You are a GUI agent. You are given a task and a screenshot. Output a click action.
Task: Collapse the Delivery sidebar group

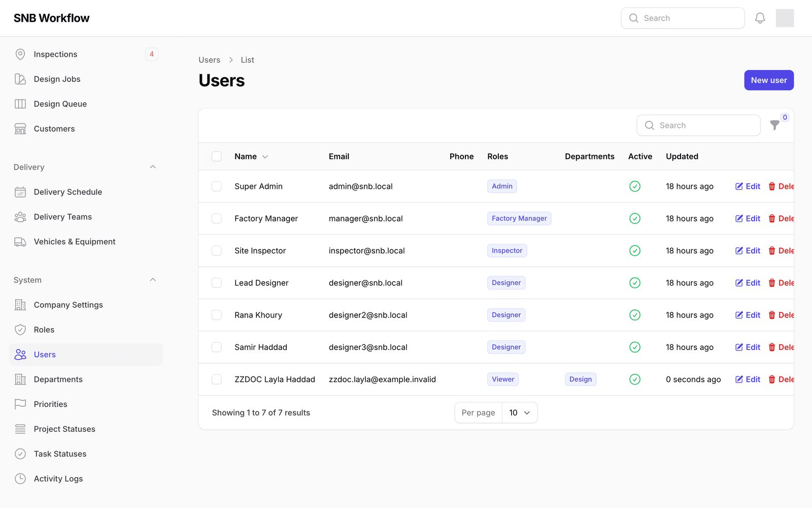tap(153, 167)
